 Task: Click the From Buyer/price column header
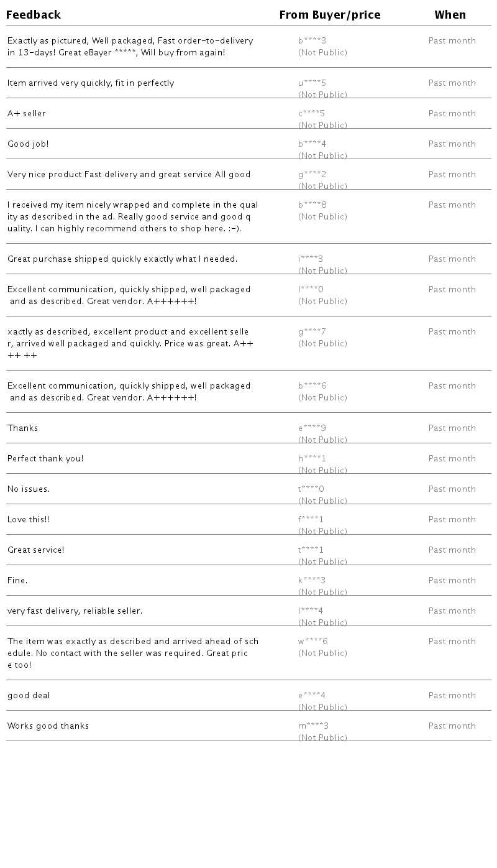[329, 15]
